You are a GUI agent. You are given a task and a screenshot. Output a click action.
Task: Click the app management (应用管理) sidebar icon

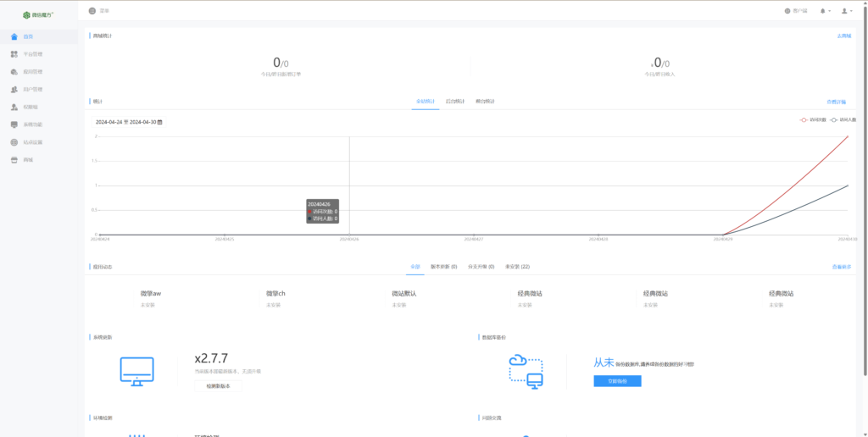14,72
